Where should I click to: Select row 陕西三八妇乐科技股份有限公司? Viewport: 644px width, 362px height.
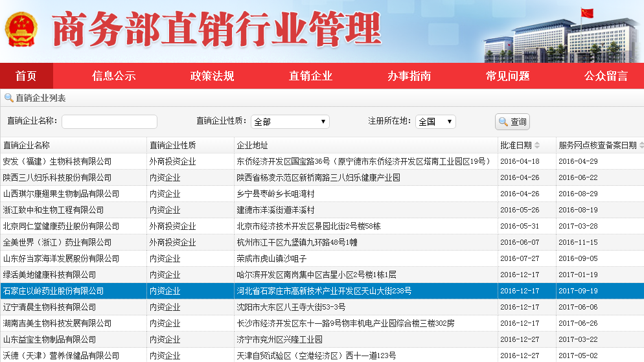322,177
